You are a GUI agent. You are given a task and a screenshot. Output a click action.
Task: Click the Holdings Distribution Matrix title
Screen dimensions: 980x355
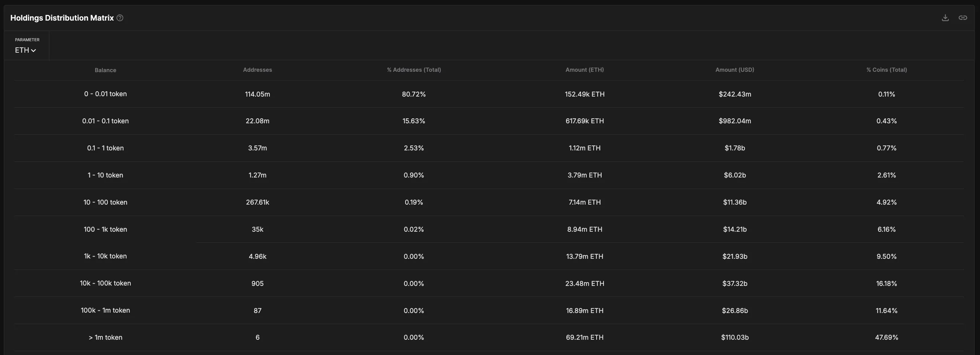pos(62,18)
